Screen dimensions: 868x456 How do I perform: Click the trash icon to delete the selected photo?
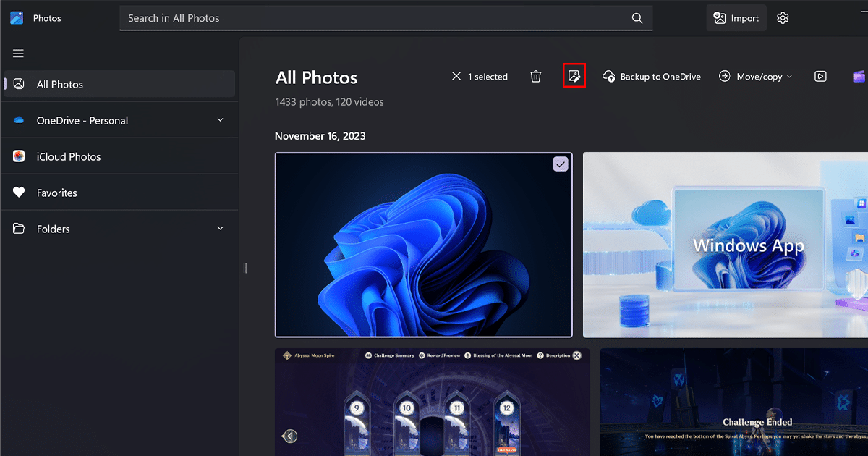coord(536,77)
